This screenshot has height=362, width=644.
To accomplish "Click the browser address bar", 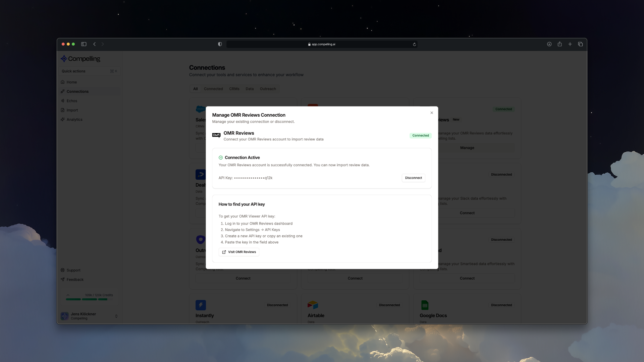I will [322, 44].
